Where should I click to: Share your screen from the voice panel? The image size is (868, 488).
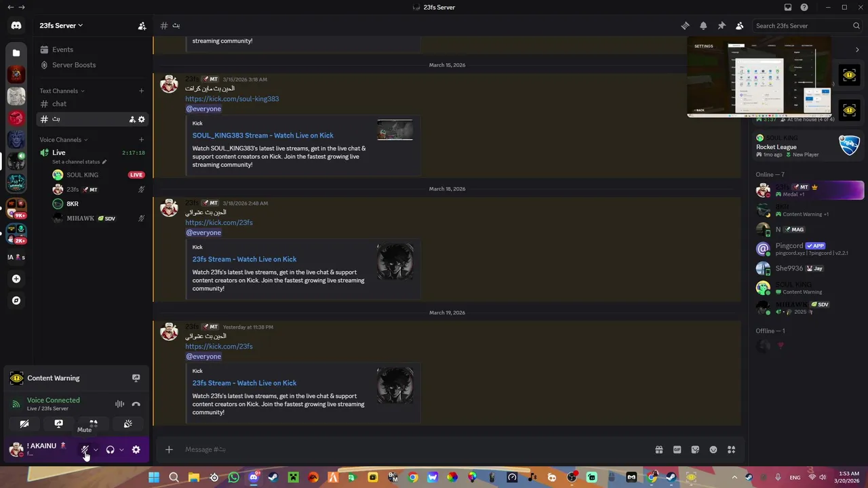[x=59, y=424]
